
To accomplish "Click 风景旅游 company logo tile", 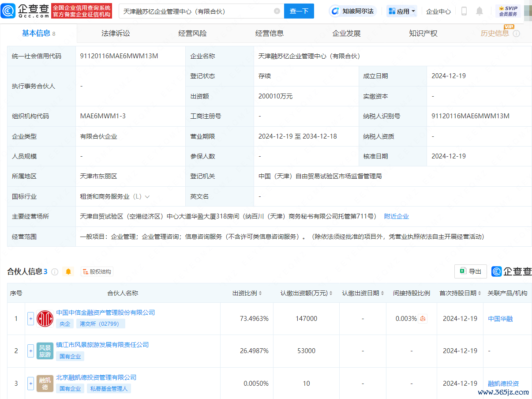I will click(45, 351).
